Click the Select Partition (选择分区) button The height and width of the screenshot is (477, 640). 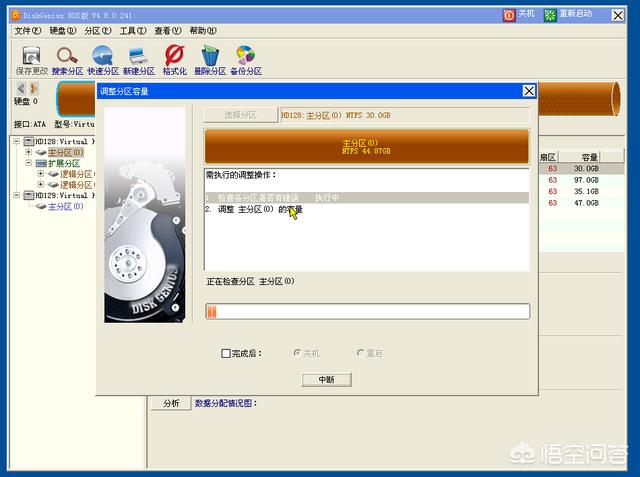[x=240, y=115]
